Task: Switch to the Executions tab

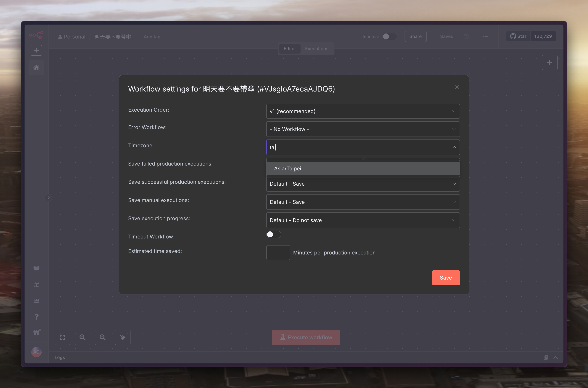Action: [316, 49]
